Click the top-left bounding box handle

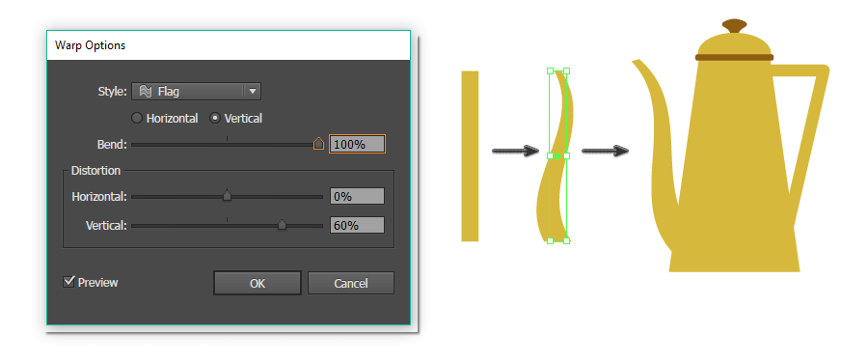point(550,71)
